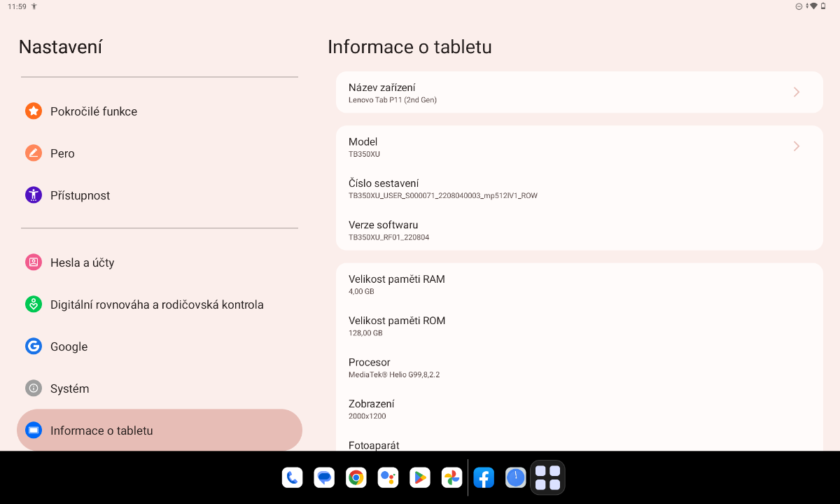Open the Clock app in taskbar
840x504 pixels.
click(516, 478)
